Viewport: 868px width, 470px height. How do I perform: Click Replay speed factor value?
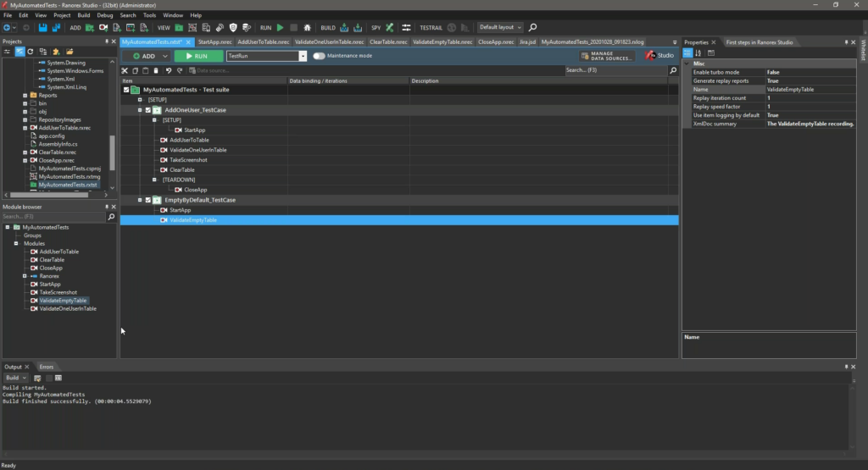(810, 107)
